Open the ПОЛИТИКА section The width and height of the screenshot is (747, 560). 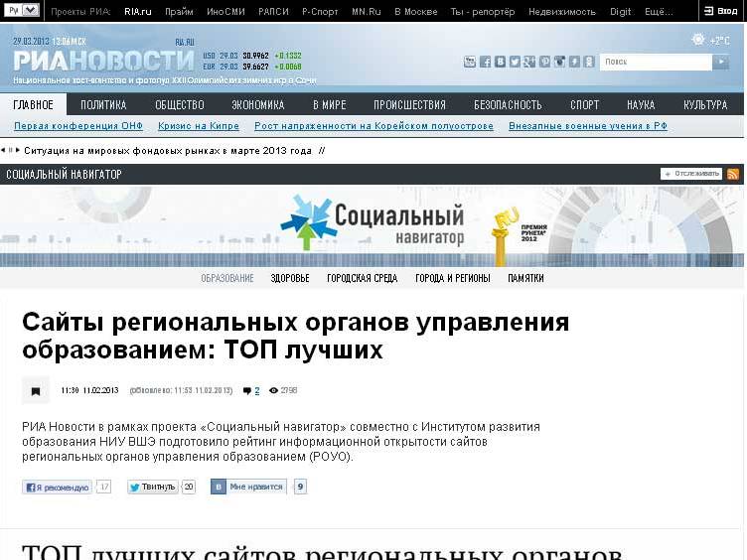(x=103, y=105)
